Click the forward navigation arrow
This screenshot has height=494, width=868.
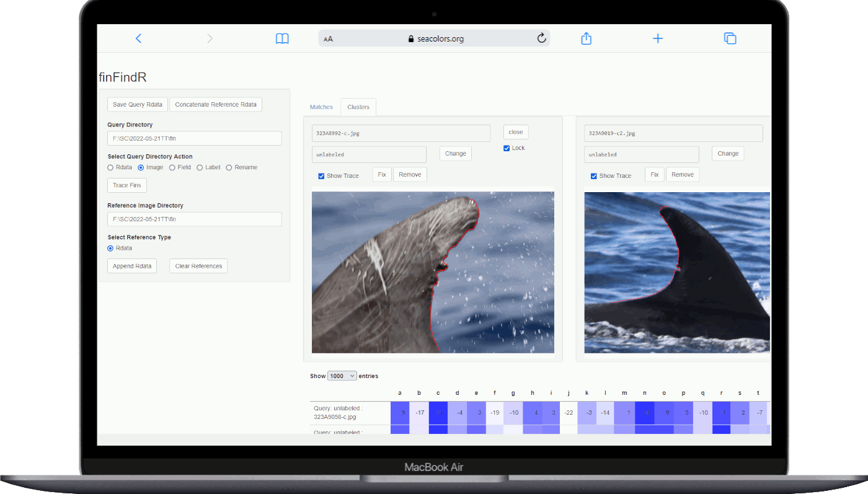point(210,38)
